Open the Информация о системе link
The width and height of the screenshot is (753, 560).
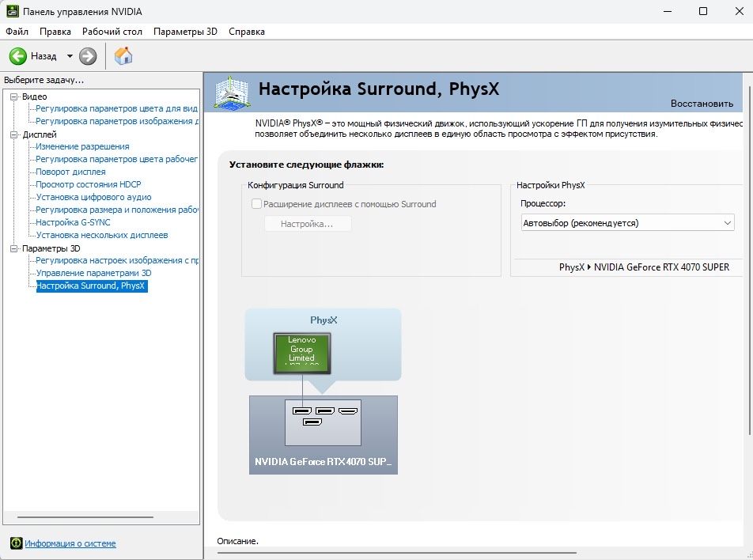pos(70,543)
